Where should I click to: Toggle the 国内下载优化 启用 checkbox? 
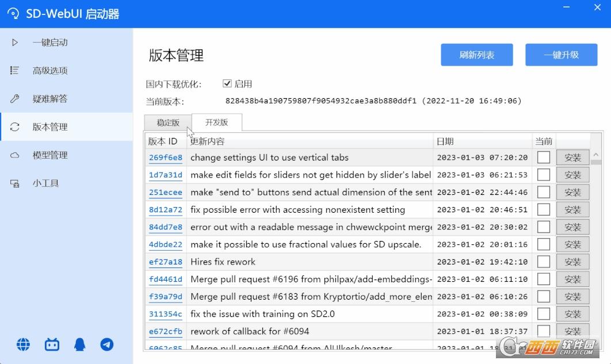tap(227, 83)
